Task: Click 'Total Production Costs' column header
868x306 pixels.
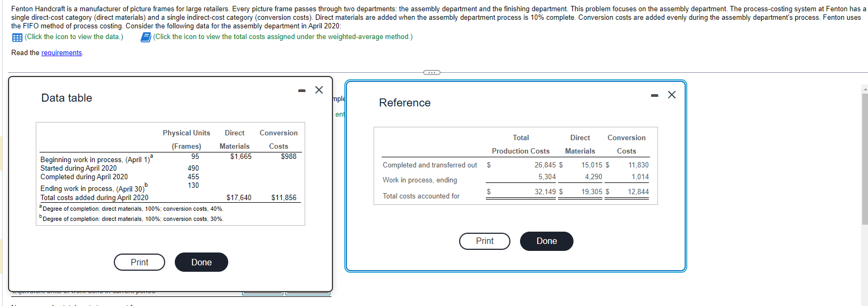Action: [521, 144]
